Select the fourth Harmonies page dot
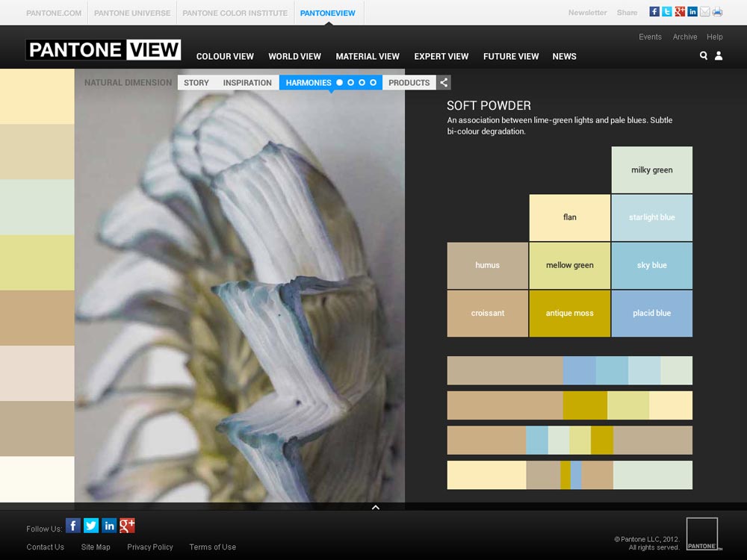 tap(373, 82)
